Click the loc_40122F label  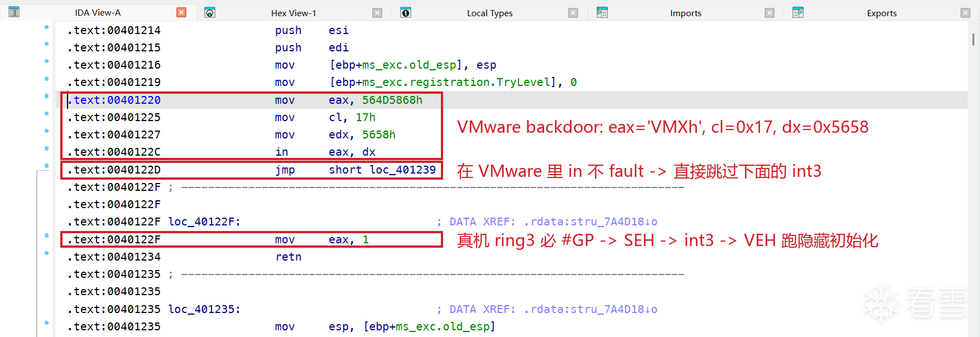(204, 222)
